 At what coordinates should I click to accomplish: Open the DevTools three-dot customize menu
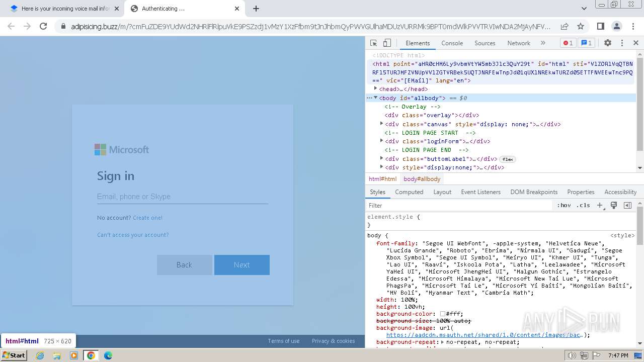point(622,43)
